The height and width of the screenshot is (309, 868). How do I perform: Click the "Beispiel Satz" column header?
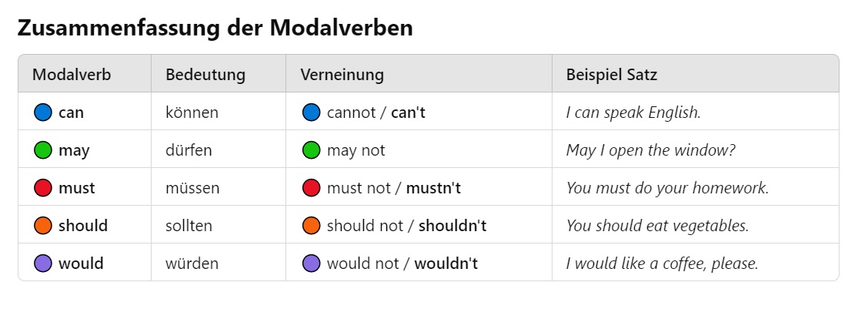(x=612, y=75)
